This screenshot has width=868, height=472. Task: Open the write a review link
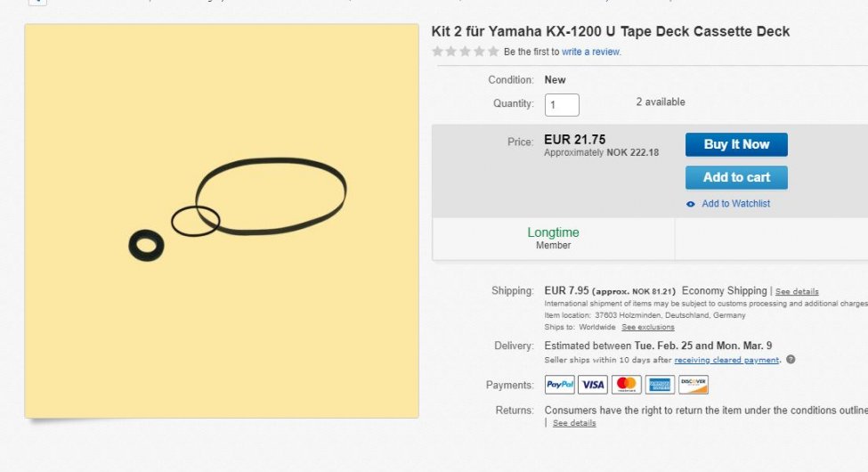pos(591,52)
